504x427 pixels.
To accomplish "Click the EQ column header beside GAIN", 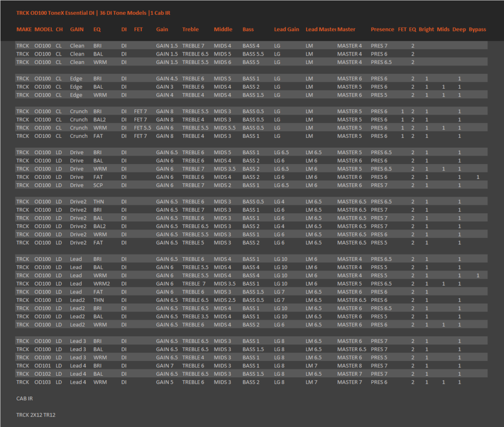I will [x=97, y=29].
